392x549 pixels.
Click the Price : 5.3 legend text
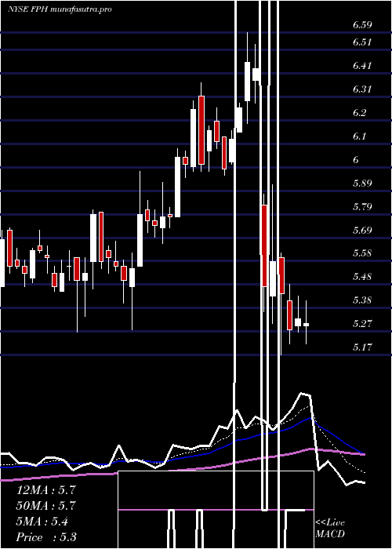tap(46, 537)
